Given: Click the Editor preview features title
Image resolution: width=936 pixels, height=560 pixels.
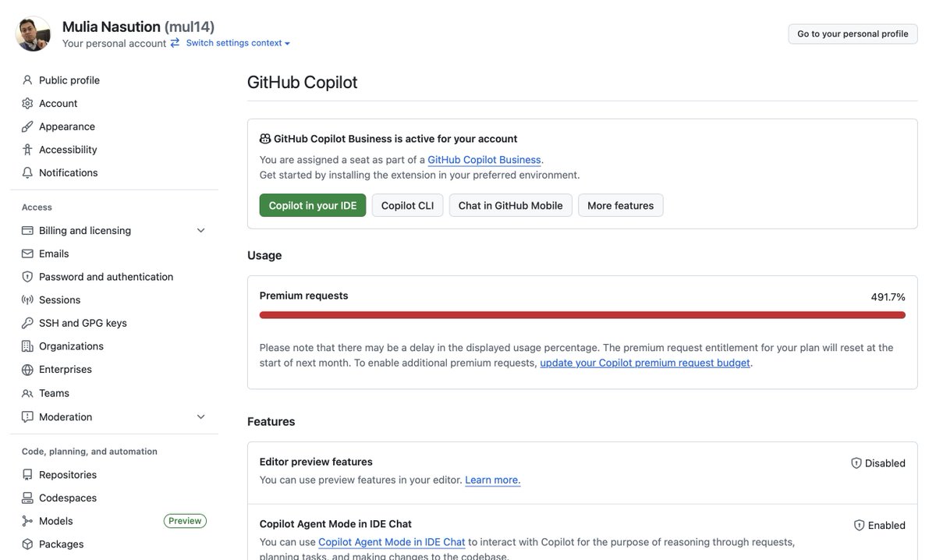Looking at the screenshot, I should coord(316,462).
